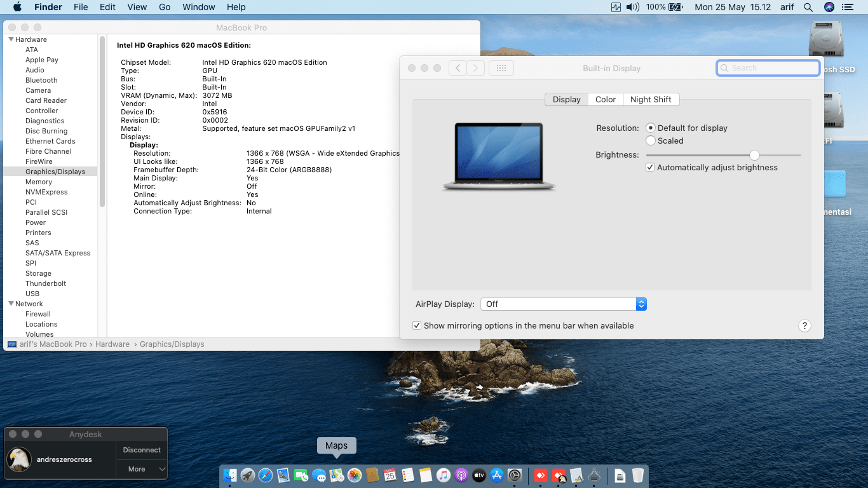
Task: Select 'Default for display' resolution option
Action: (x=650, y=128)
